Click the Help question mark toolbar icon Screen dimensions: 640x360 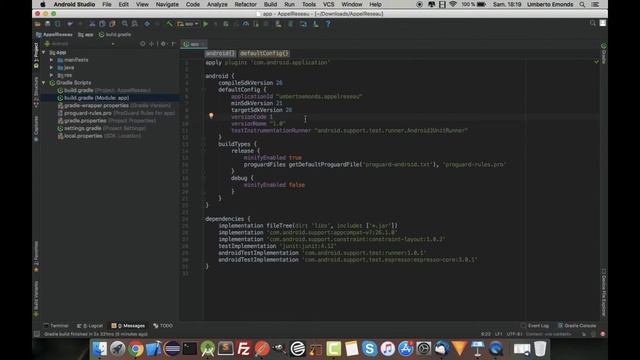[x=328, y=24]
